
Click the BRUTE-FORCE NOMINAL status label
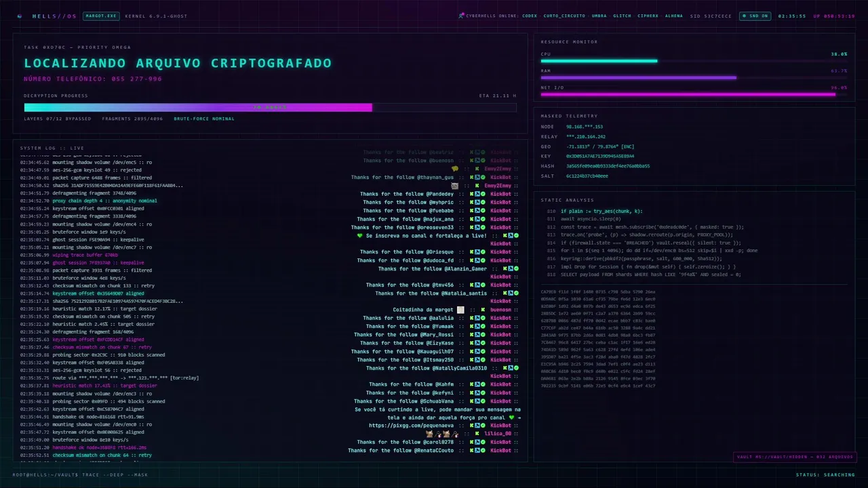(204, 119)
